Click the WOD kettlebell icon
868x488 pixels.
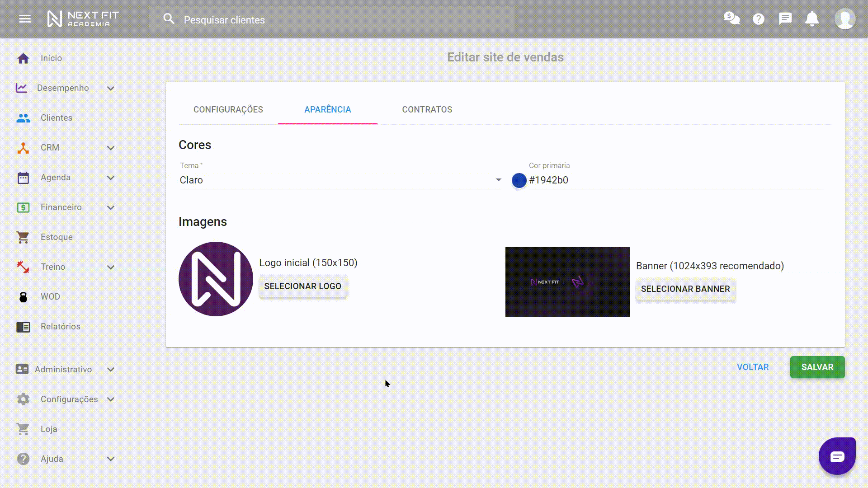23,297
